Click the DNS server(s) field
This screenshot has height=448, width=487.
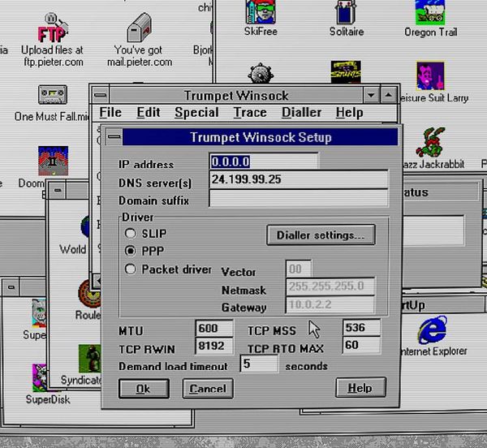tap(299, 179)
